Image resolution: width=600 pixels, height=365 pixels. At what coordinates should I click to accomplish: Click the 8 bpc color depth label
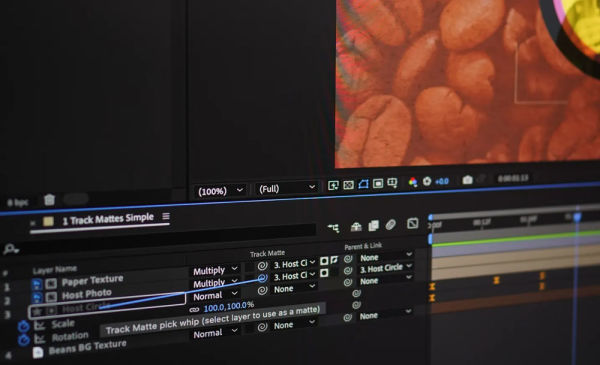tap(18, 202)
